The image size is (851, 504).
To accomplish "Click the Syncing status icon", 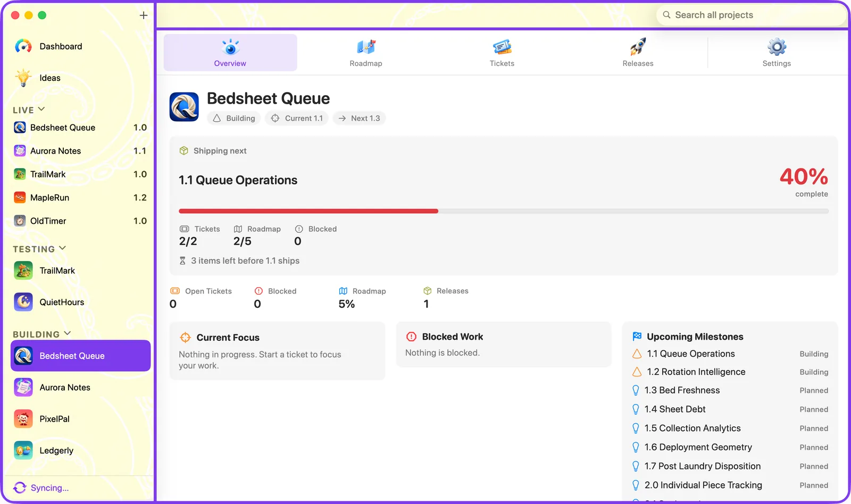I will (x=20, y=488).
